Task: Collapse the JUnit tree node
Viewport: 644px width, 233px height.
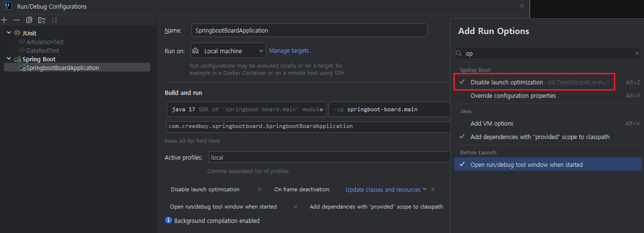Action: coord(9,33)
